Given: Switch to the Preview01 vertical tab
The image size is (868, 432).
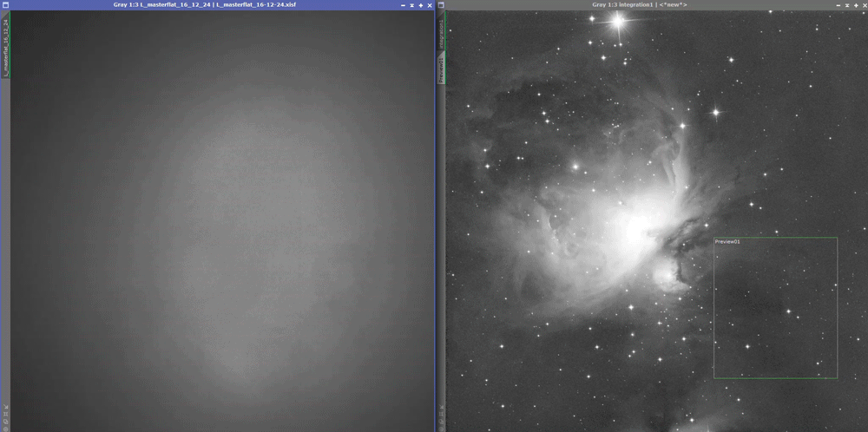Looking at the screenshot, I should click(x=441, y=69).
